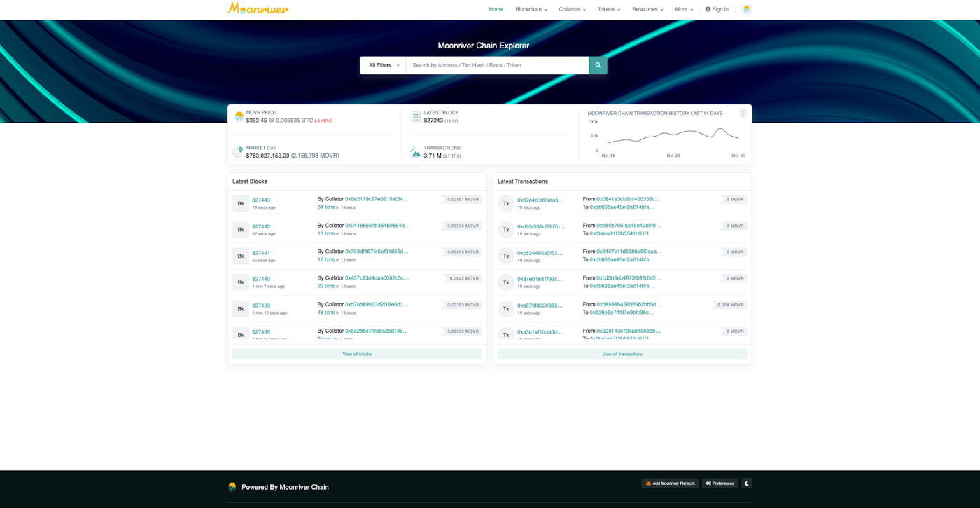Expand the Resources menu
The image size is (980, 508).
(x=647, y=9)
